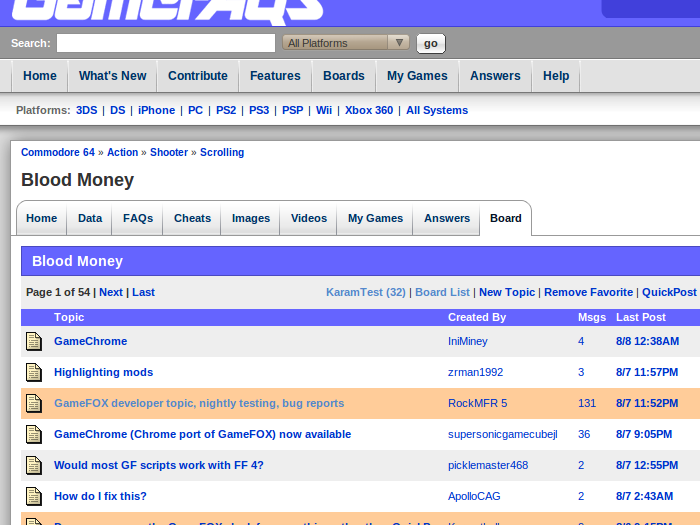Image resolution: width=700 pixels, height=525 pixels.
Task: Select the 3DS platform link
Action: (x=87, y=110)
